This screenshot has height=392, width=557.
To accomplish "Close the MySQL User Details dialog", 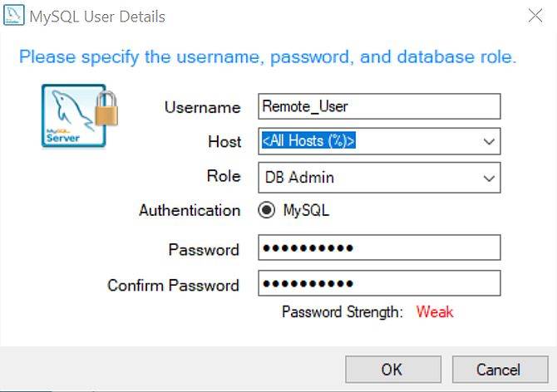I will (536, 16).
